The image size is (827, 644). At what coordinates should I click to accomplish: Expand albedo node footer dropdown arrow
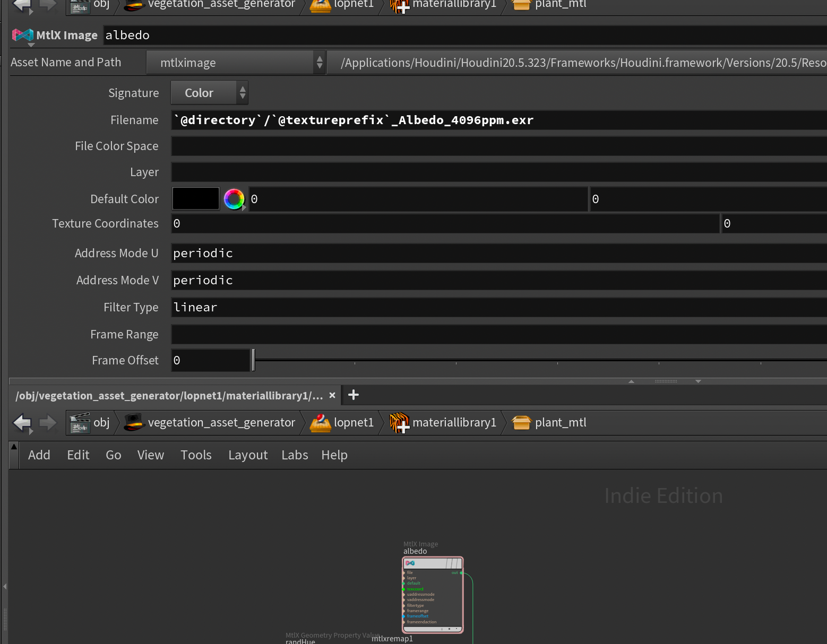(x=456, y=629)
